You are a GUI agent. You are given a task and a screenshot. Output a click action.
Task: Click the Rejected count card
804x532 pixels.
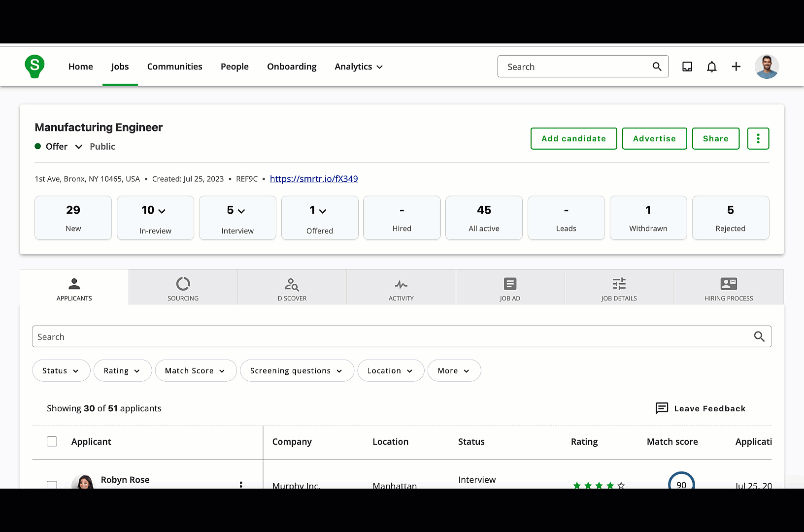click(731, 218)
